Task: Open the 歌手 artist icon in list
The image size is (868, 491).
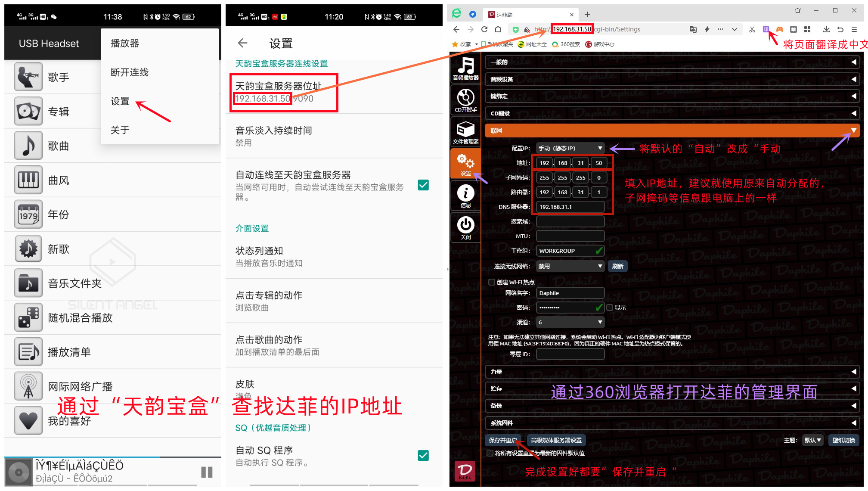Action: pyautogui.click(x=28, y=77)
